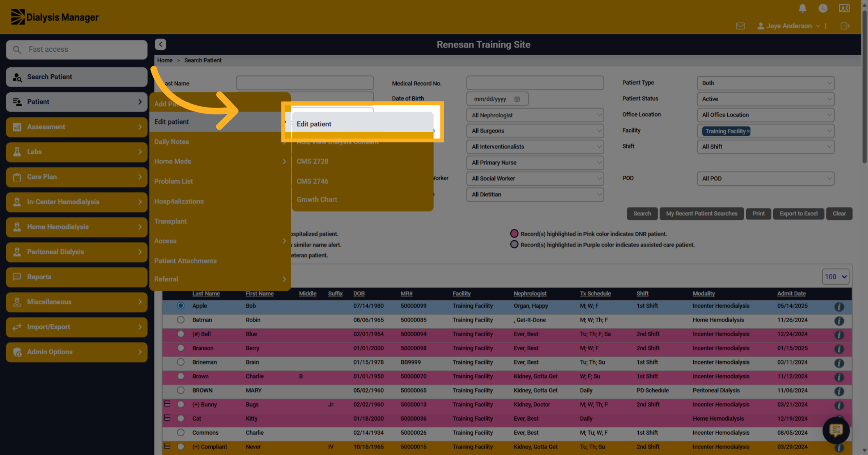Click the logout icon next to username
Image resolution: width=868 pixels, height=455 pixels.
[x=845, y=26]
